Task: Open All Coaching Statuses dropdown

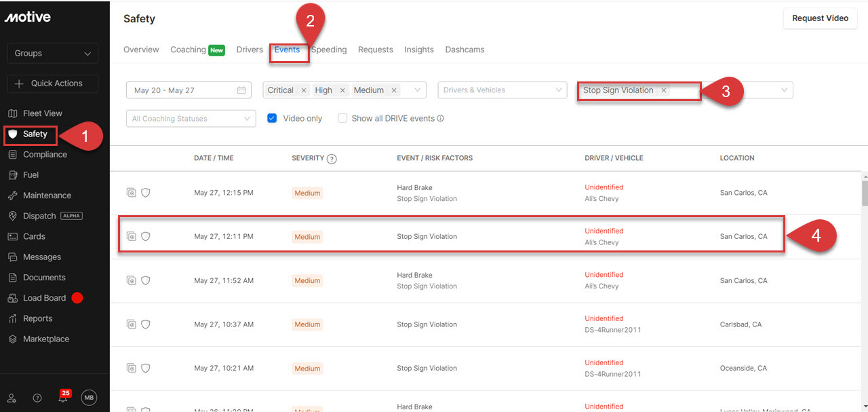Action: pyautogui.click(x=191, y=118)
